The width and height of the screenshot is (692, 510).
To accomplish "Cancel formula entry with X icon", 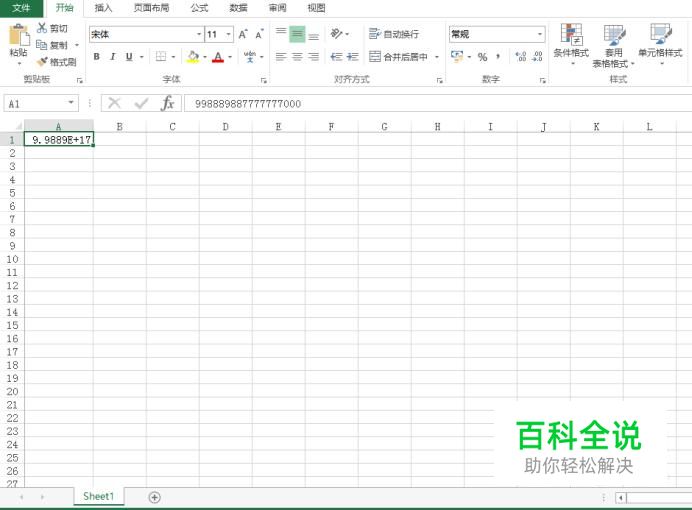I will (x=114, y=103).
